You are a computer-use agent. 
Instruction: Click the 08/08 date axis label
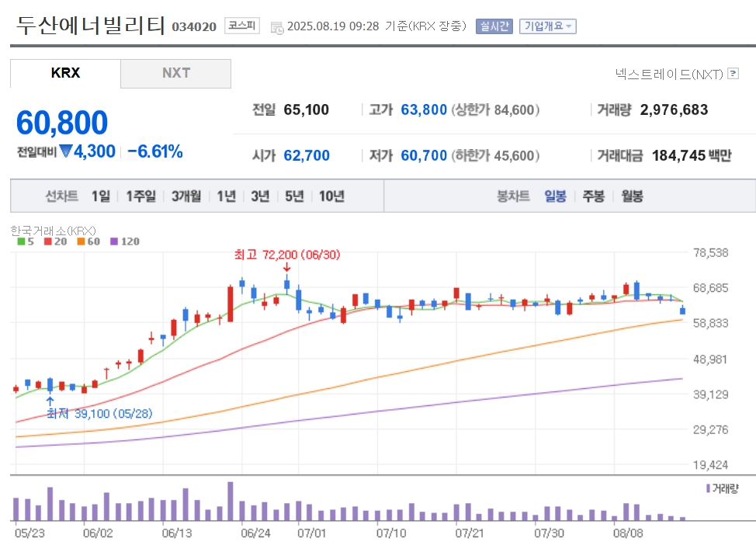(628, 533)
